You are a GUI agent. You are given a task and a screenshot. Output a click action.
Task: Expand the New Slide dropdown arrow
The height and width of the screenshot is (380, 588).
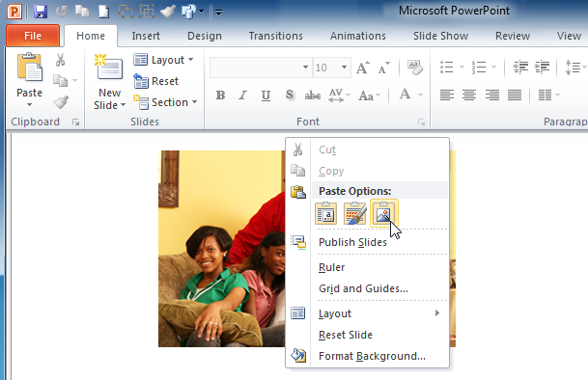click(x=123, y=105)
